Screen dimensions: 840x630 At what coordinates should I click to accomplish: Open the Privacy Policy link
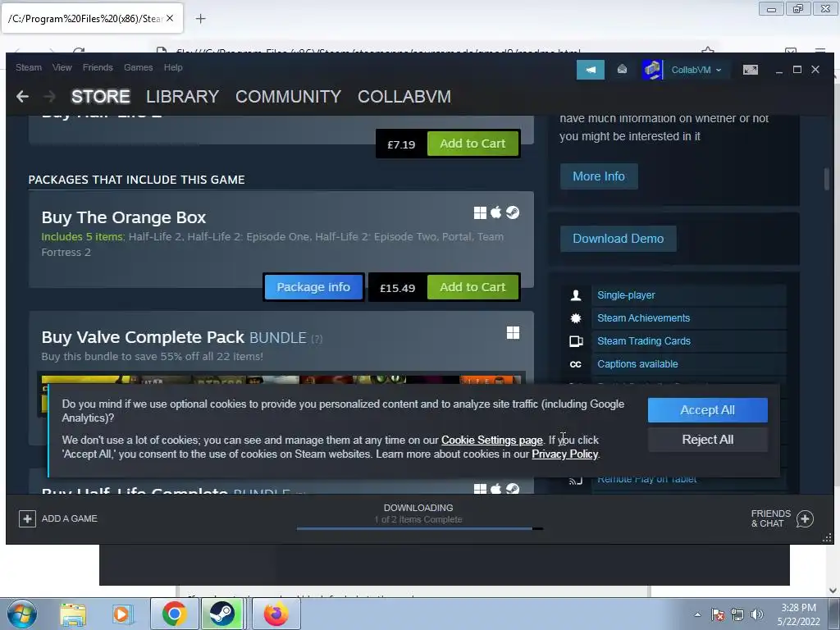pos(564,454)
